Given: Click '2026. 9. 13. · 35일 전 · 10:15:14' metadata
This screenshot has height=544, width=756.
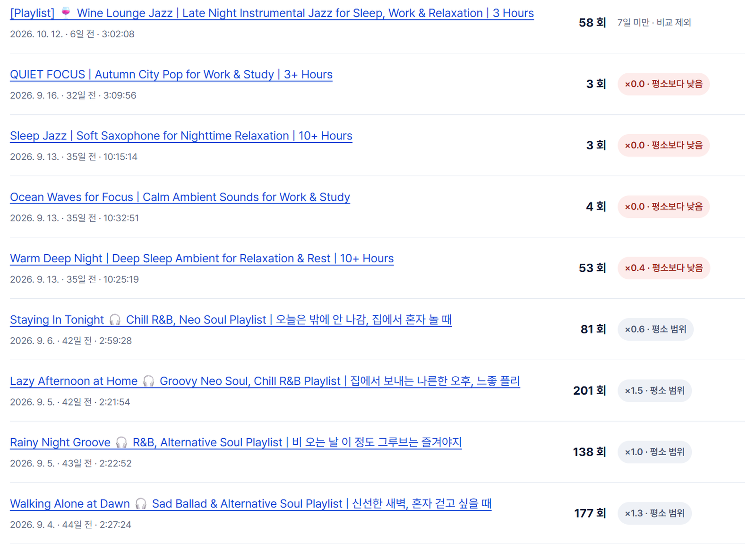Looking at the screenshot, I should click(x=74, y=157).
